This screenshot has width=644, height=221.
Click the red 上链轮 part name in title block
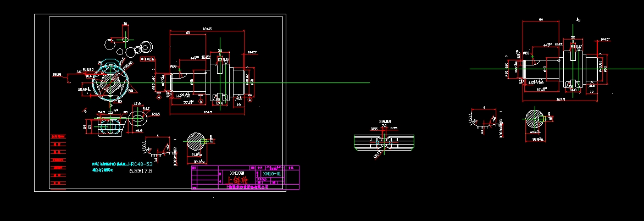point(238,180)
